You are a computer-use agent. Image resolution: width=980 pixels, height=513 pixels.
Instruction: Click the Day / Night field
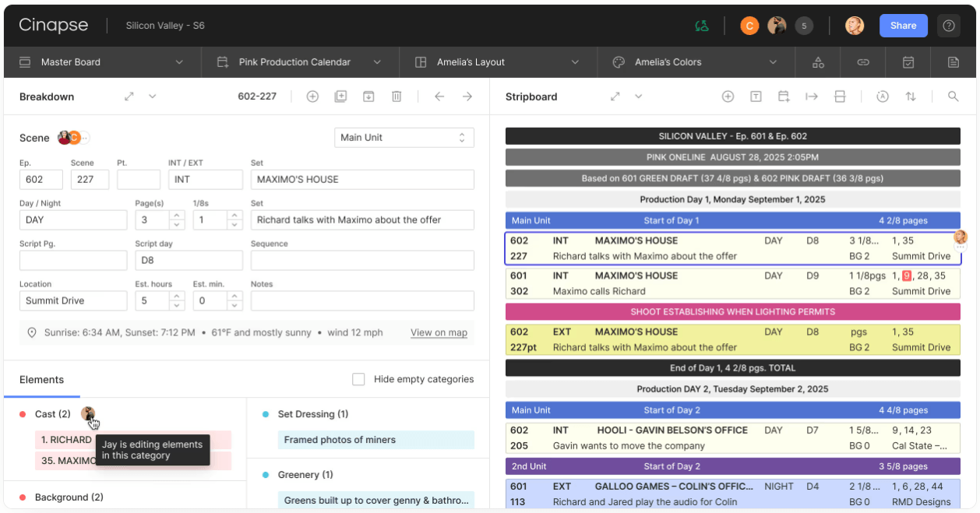point(73,220)
